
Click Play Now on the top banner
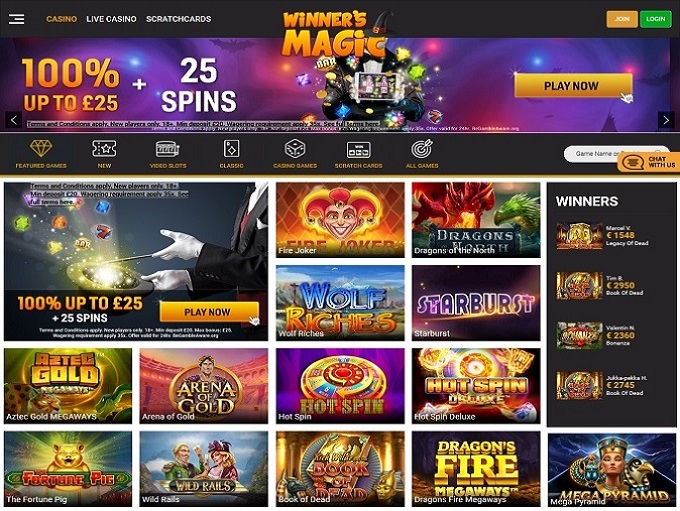573,85
